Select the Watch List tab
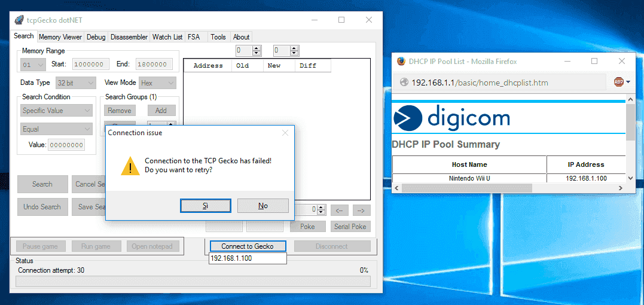The height and width of the screenshot is (305, 644). [167, 37]
